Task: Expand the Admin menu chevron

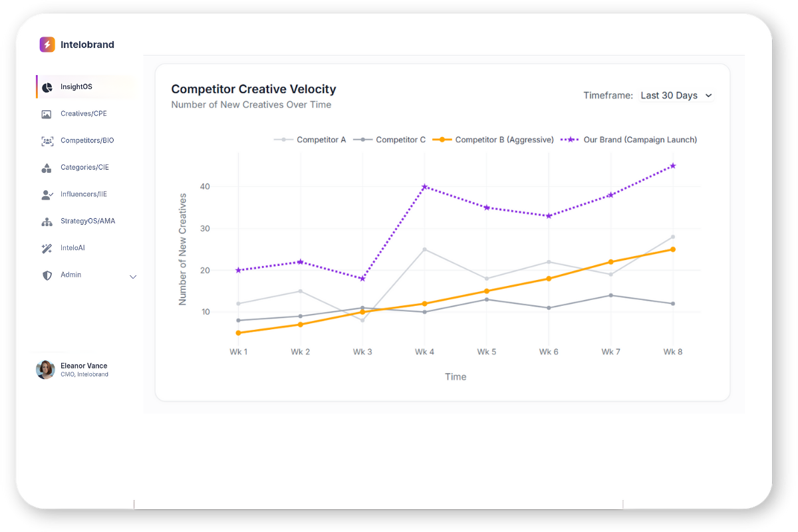Action: pyautogui.click(x=133, y=277)
